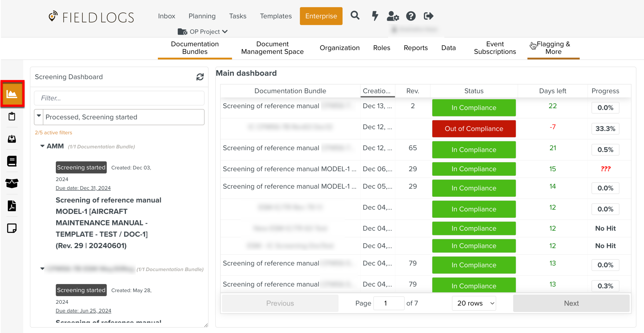Change page size from 20 rows
The width and height of the screenshot is (644, 333).
pos(474,303)
